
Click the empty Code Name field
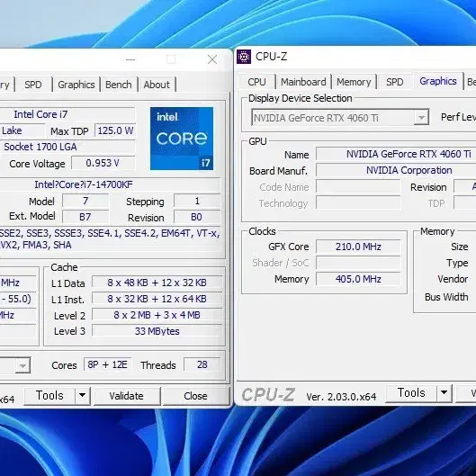(x=358, y=186)
